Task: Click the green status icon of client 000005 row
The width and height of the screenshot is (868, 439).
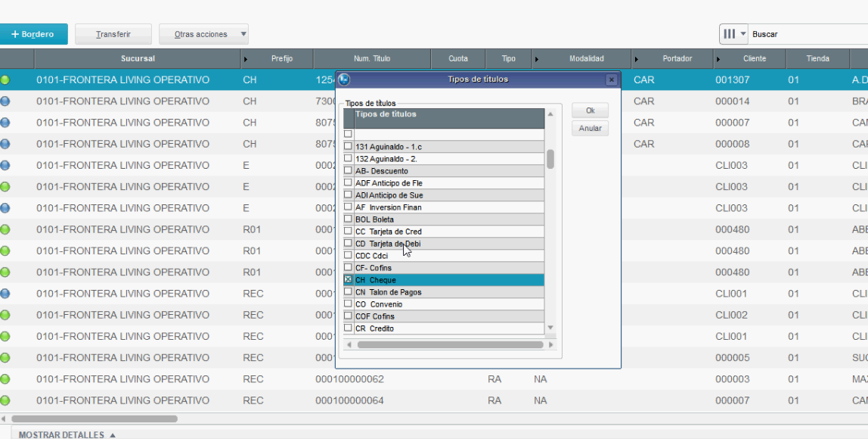Action: 5,357
